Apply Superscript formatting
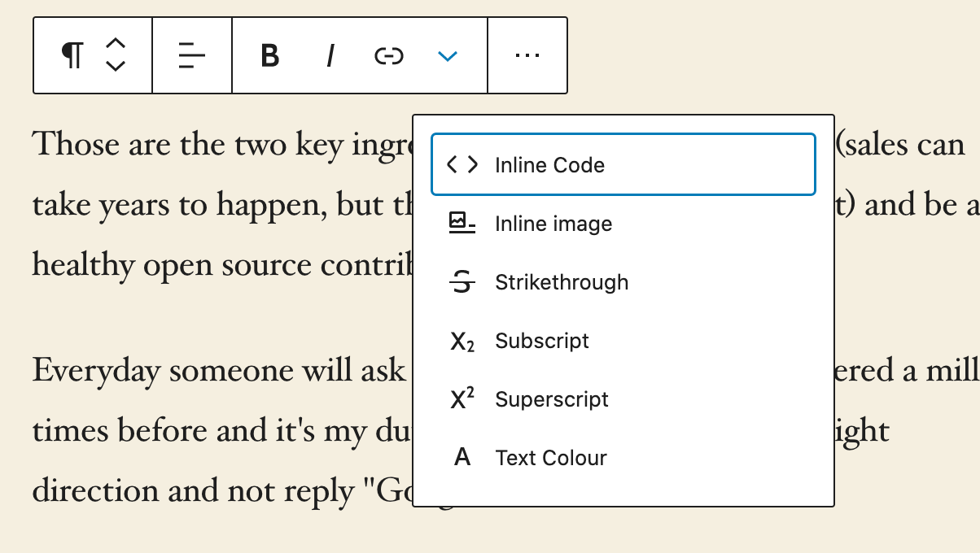The image size is (980, 553). tap(623, 399)
